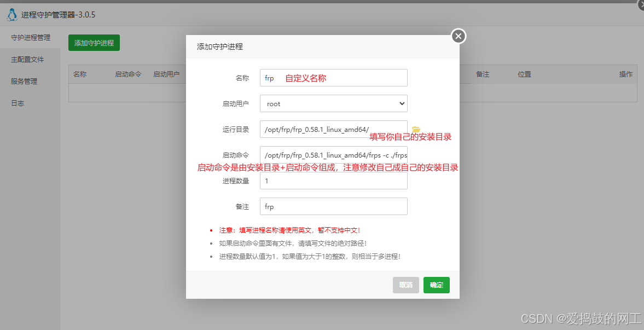
Task: Click the 添加守护进程 dialog title text
Action: click(x=220, y=47)
